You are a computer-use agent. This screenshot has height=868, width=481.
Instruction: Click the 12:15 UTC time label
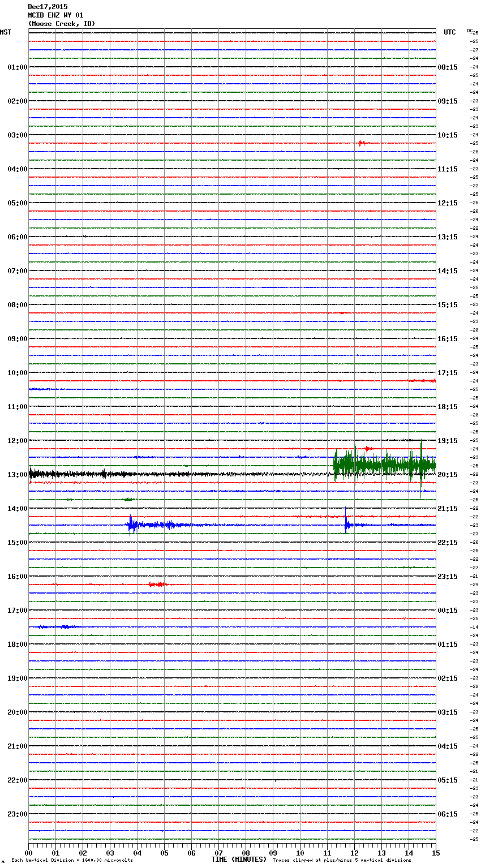pyautogui.click(x=448, y=203)
